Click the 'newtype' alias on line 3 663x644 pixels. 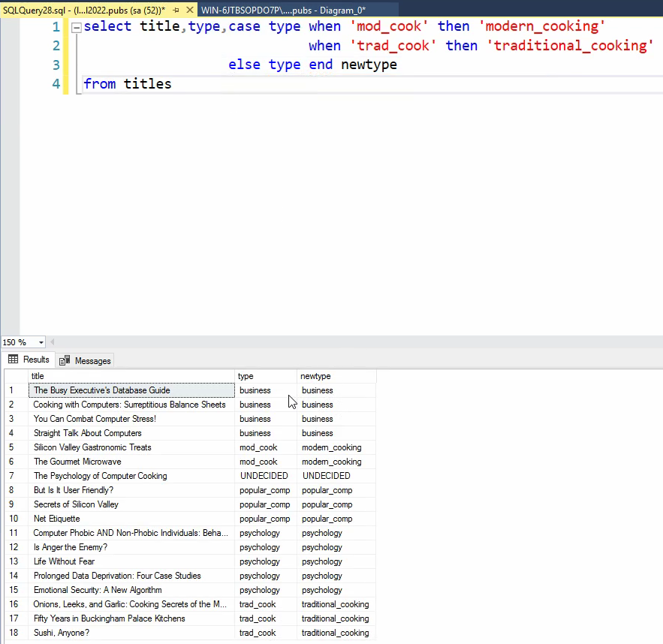pos(369,65)
